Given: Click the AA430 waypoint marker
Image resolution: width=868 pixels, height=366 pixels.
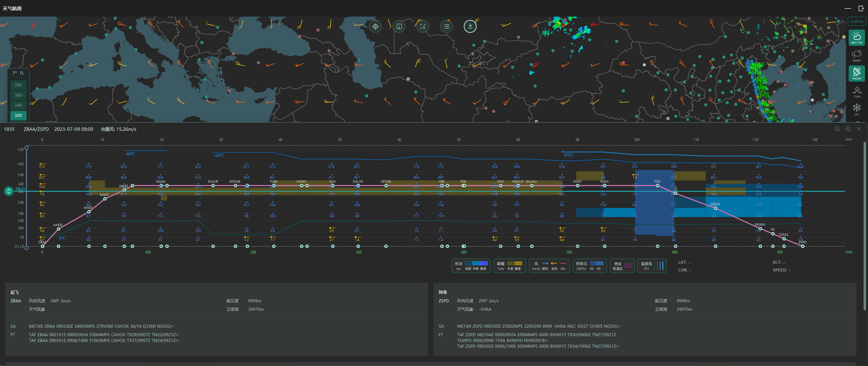Looking at the screenshot, I should tap(58, 229).
